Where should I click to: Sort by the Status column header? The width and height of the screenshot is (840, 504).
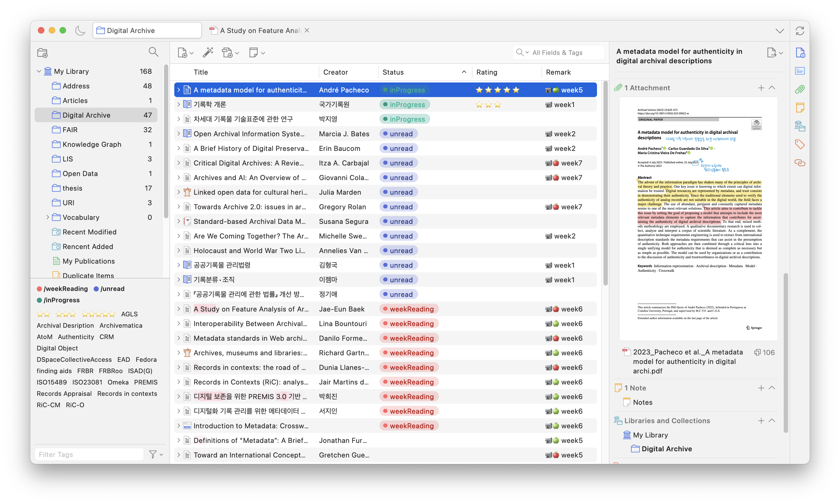[x=425, y=72]
